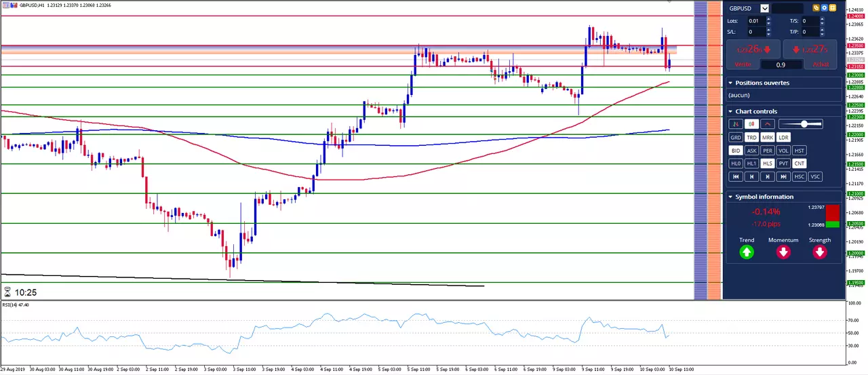Image resolution: width=868 pixels, height=375 pixels.
Task: Toggle the HST button
Action: click(800, 151)
